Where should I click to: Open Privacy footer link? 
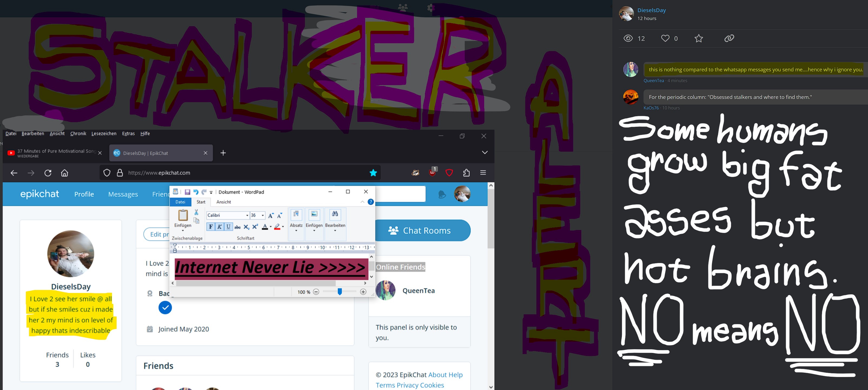[x=407, y=385]
